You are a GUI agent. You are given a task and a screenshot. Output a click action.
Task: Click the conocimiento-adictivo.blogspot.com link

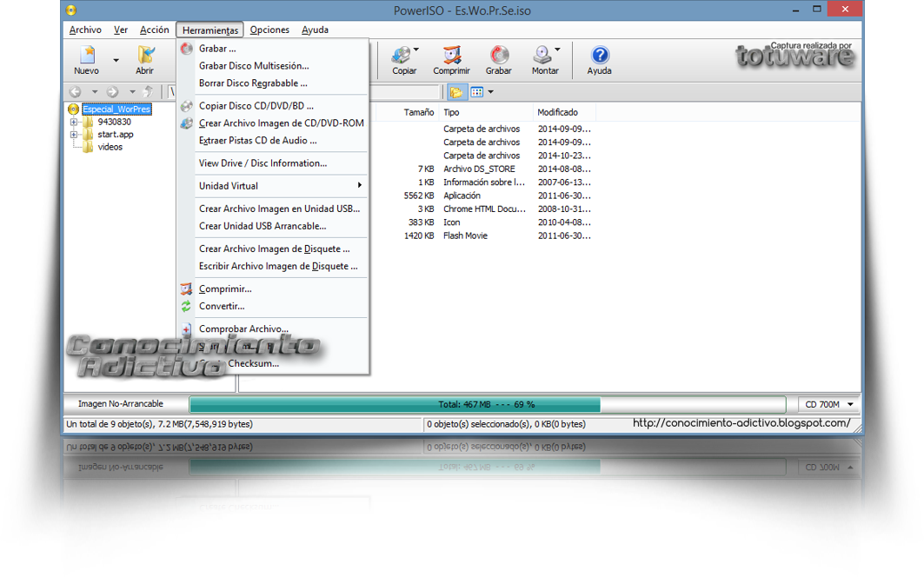pyautogui.click(x=741, y=422)
